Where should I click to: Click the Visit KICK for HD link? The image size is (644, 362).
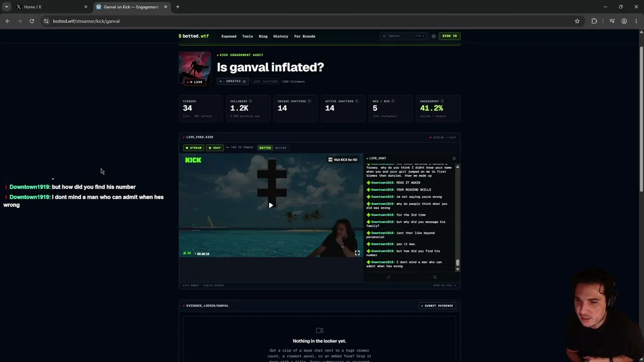pos(343,160)
